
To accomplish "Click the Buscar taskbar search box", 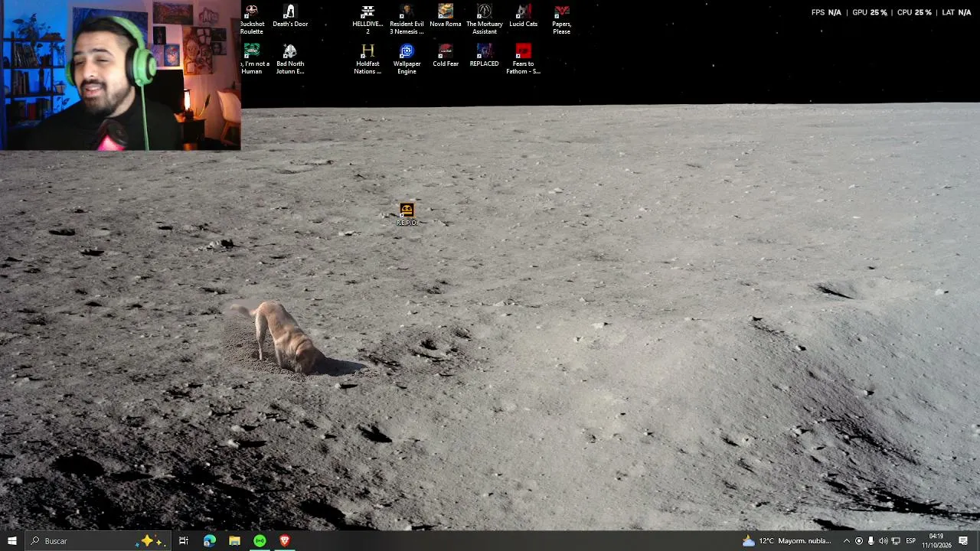I will tap(98, 541).
